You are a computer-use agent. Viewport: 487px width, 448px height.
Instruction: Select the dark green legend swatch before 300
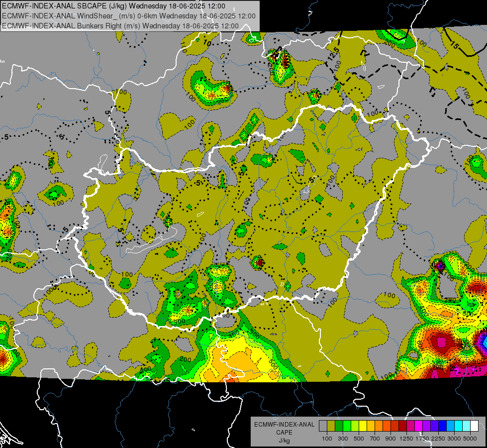pos(339,426)
